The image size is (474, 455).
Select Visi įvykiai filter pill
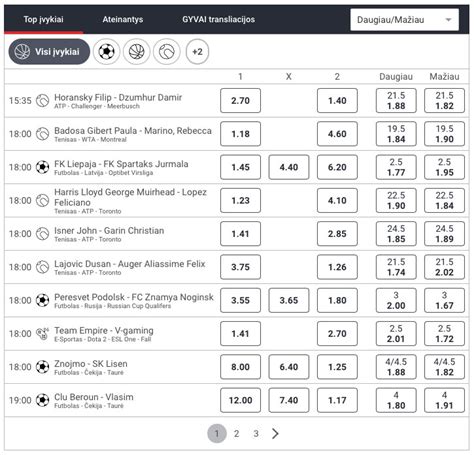[49, 52]
